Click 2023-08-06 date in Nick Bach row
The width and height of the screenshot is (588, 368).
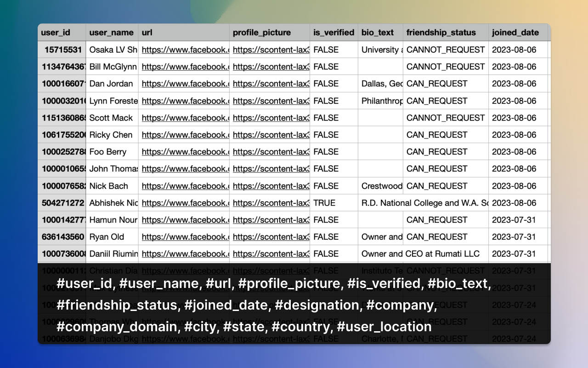518,186
